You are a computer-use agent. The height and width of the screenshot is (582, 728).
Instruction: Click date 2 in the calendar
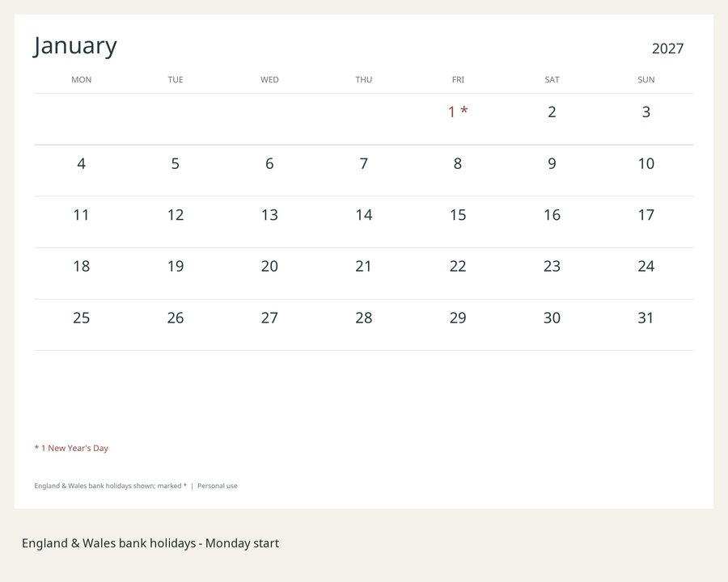click(552, 112)
